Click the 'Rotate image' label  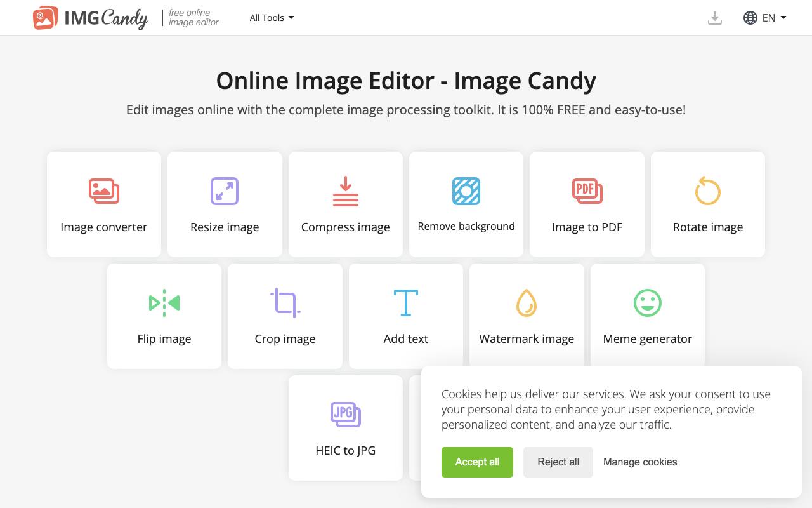(x=708, y=227)
